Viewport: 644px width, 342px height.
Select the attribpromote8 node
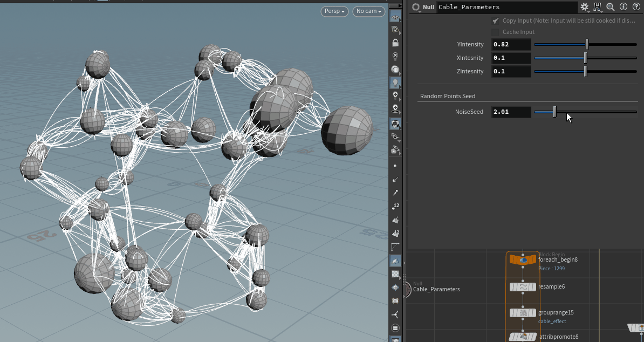point(523,337)
